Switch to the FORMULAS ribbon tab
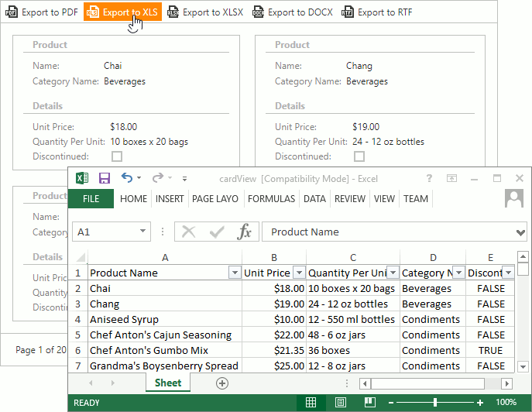 tap(271, 198)
